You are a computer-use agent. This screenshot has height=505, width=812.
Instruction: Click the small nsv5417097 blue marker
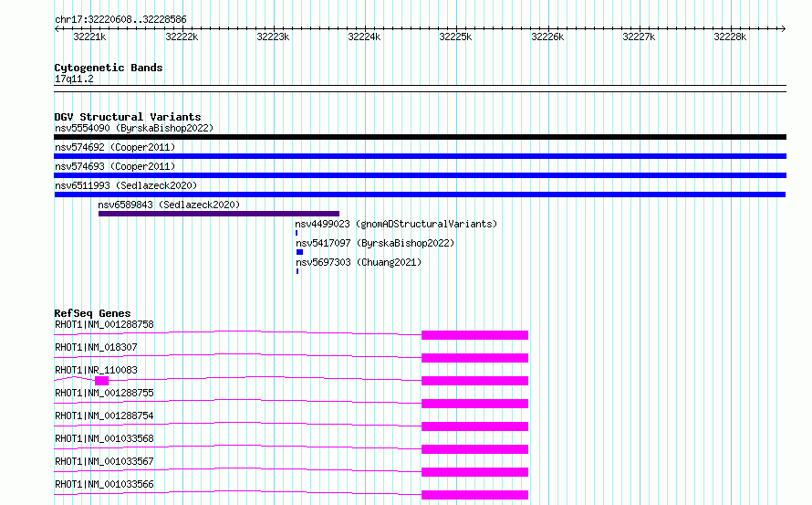click(x=299, y=252)
